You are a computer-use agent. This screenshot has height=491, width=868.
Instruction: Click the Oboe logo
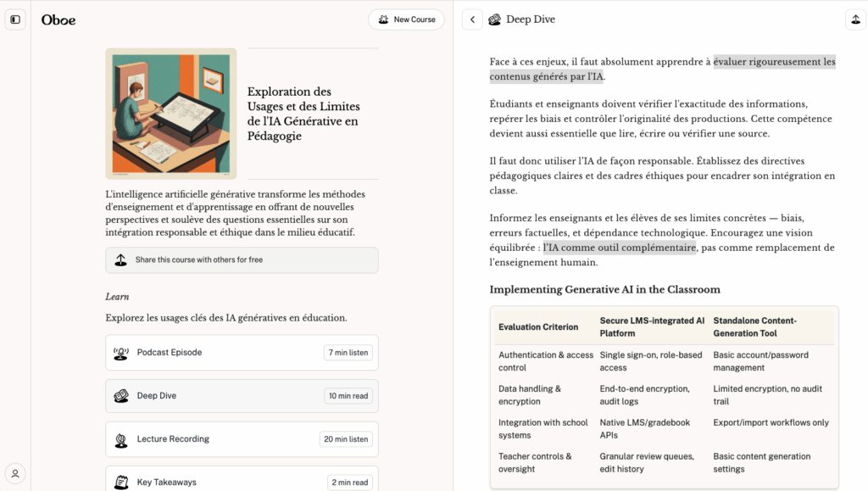point(58,20)
